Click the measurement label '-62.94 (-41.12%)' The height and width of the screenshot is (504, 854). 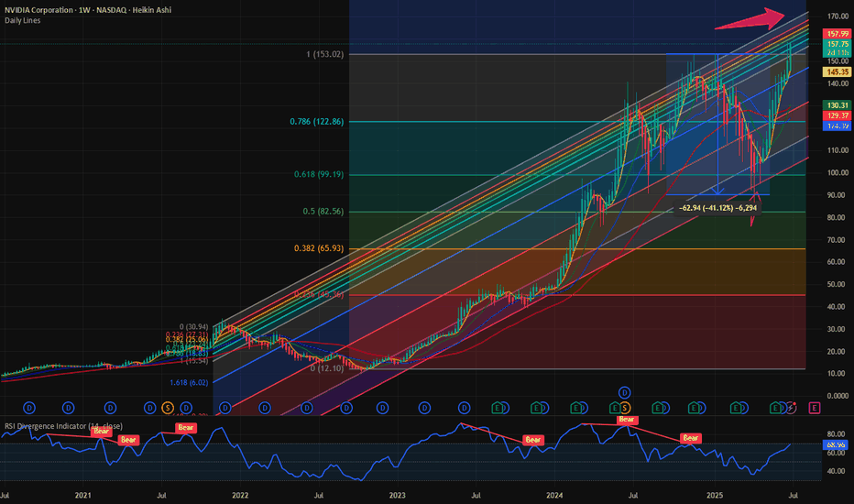point(717,208)
